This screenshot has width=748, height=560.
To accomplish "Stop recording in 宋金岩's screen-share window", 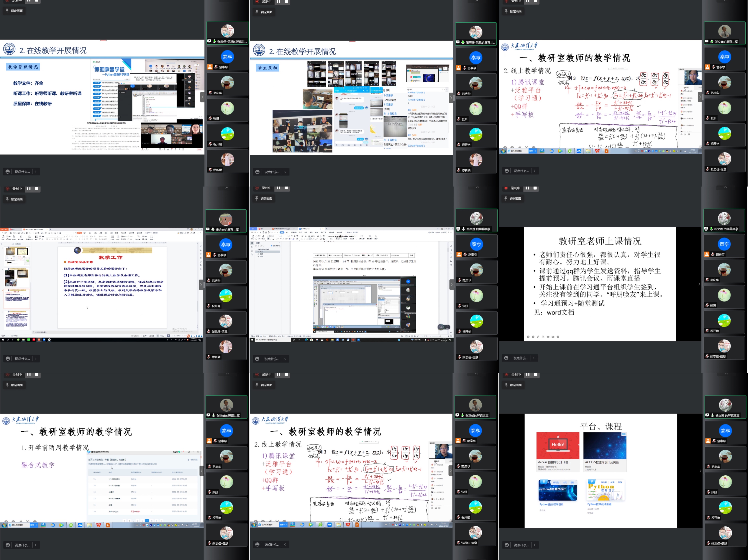I will pos(37,189).
